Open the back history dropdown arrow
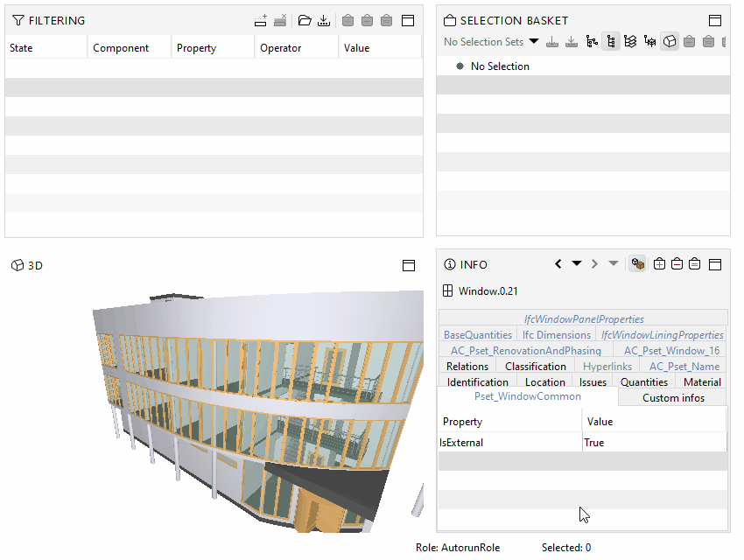Image resolution: width=744 pixels, height=560 pixels. 577,263
